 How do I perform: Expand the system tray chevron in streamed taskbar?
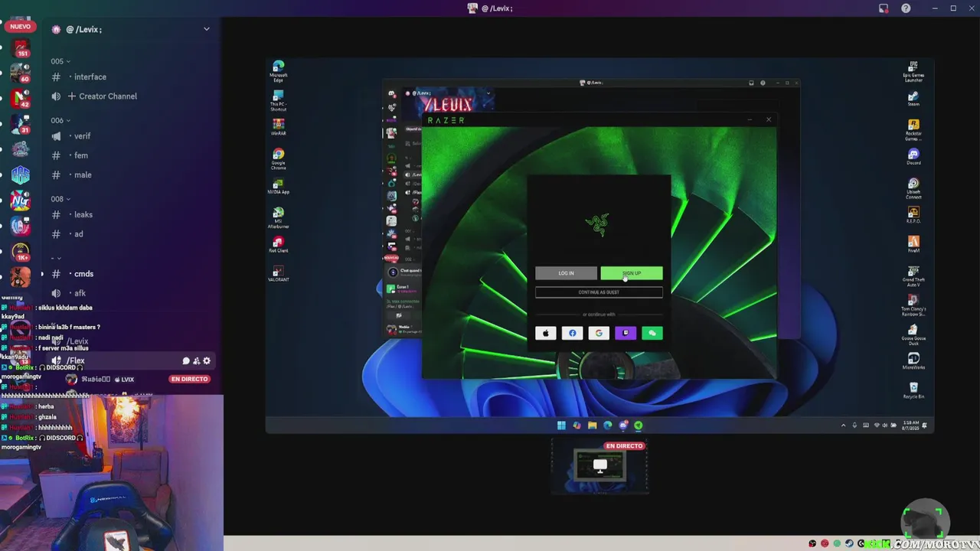[x=843, y=425]
